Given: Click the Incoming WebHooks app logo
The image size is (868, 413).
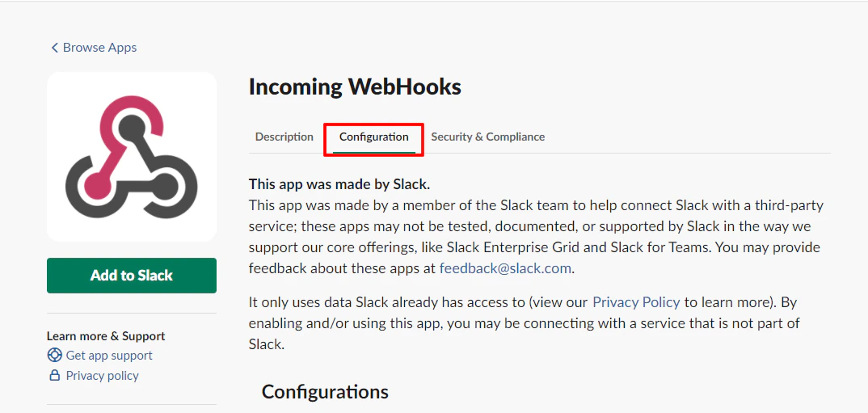Looking at the screenshot, I should [132, 157].
